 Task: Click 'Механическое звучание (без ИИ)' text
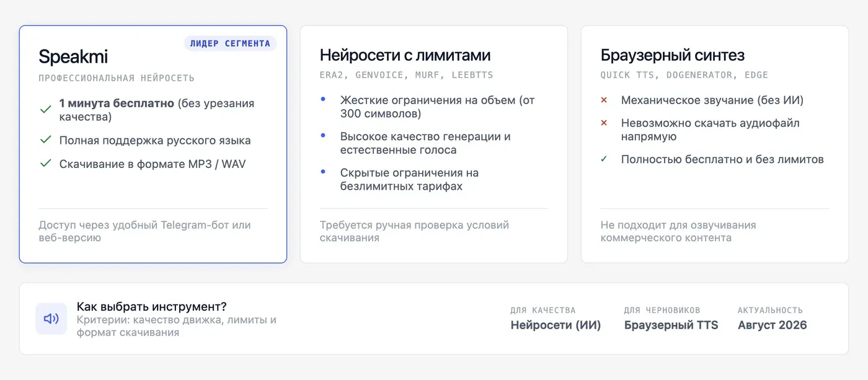tap(712, 100)
